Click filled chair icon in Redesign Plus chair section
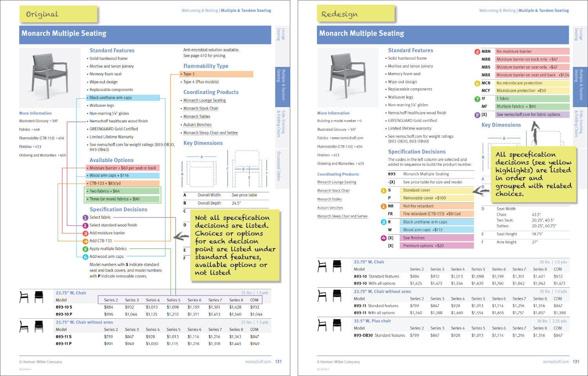This screenshot has width=588, height=376. (x=337, y=325)
